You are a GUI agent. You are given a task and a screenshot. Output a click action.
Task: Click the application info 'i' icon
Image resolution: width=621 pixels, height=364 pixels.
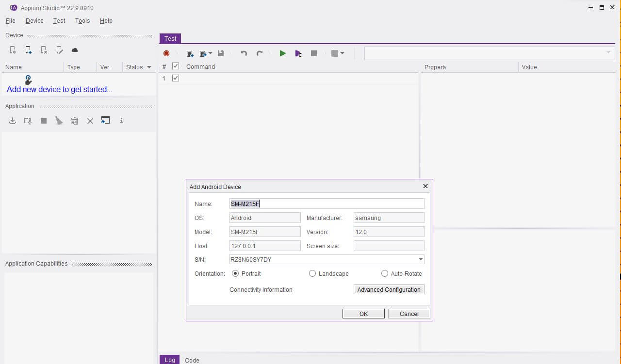121,121
